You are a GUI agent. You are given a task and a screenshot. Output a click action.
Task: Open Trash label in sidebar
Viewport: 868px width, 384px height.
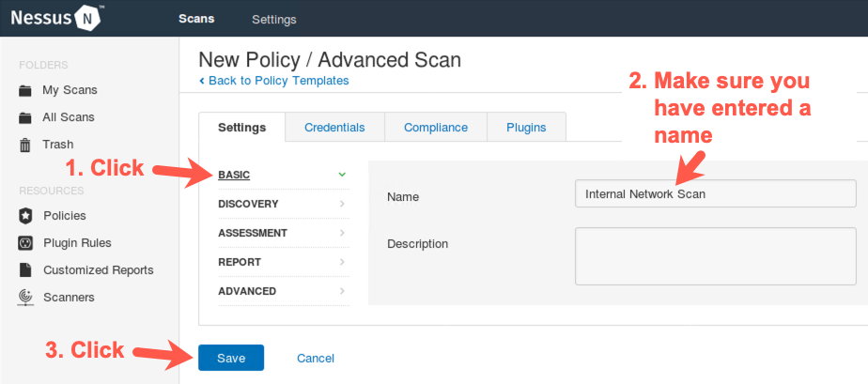coord(58,145)
